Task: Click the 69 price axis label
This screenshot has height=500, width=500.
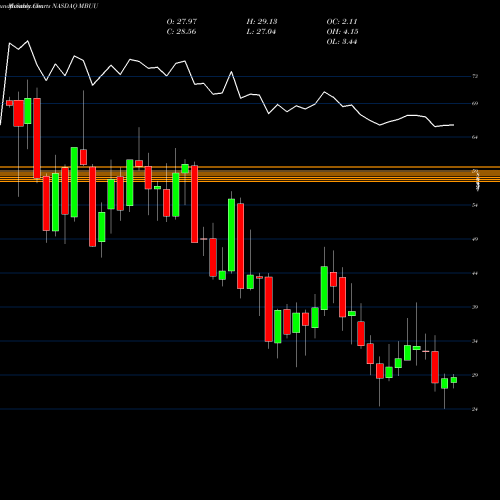Action: pos(475,103)
